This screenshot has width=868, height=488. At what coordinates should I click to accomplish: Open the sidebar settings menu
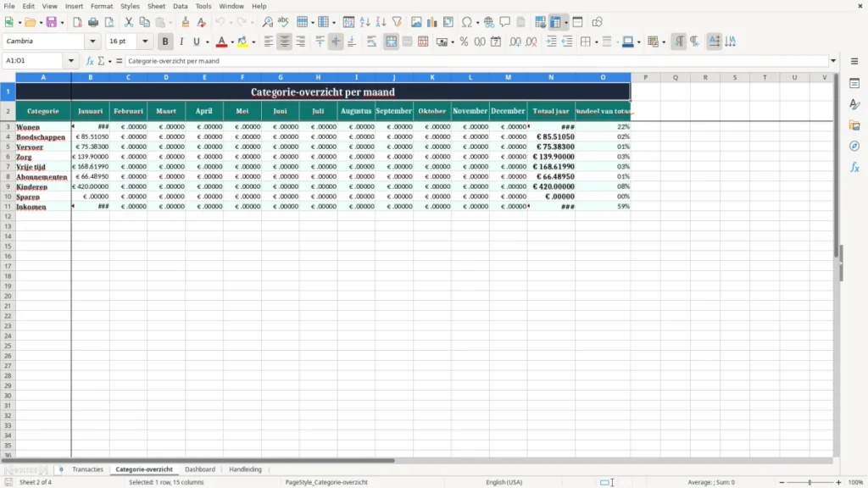[854, 61]
